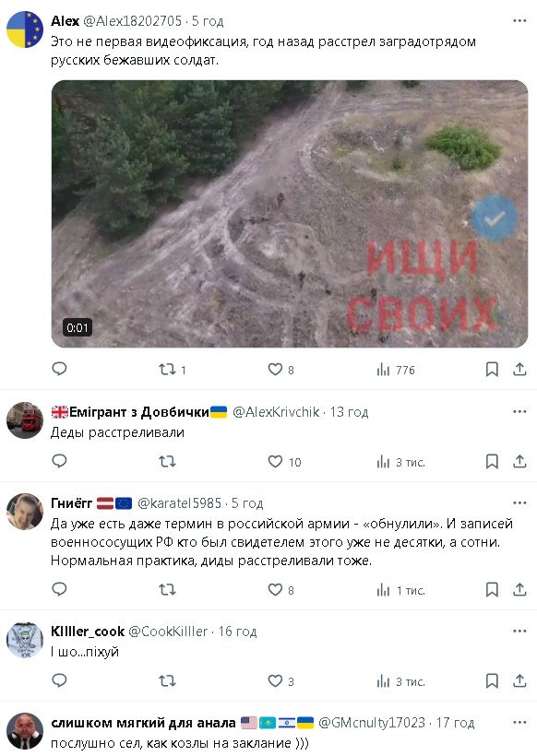The image size is (537, 756).
Task: Open more options for Емігрант з Довбички post
Action: click(x=519, y=411)
